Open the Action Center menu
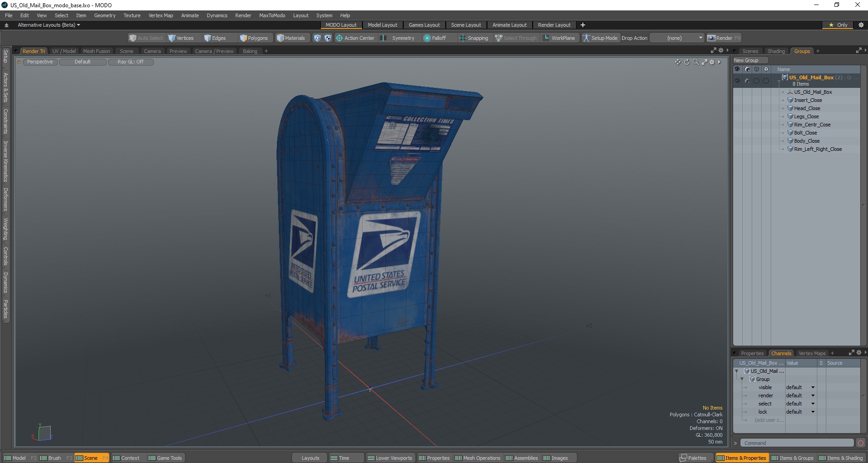 coord(355,38)
